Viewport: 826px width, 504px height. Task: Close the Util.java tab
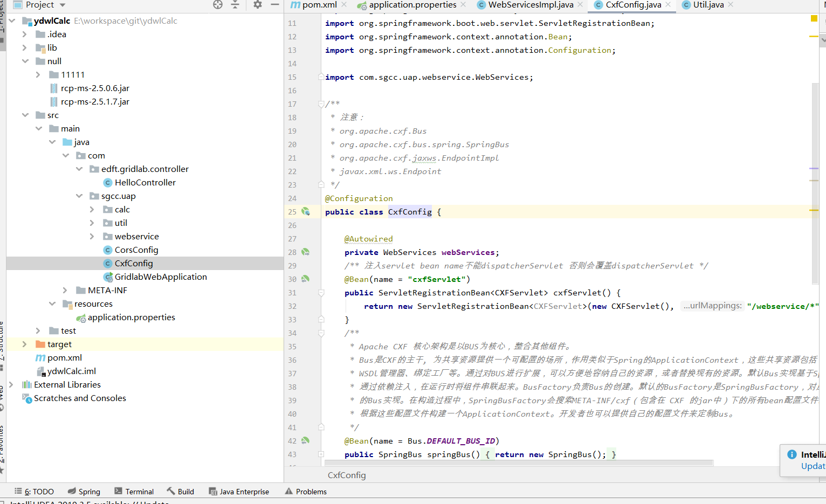731,5
